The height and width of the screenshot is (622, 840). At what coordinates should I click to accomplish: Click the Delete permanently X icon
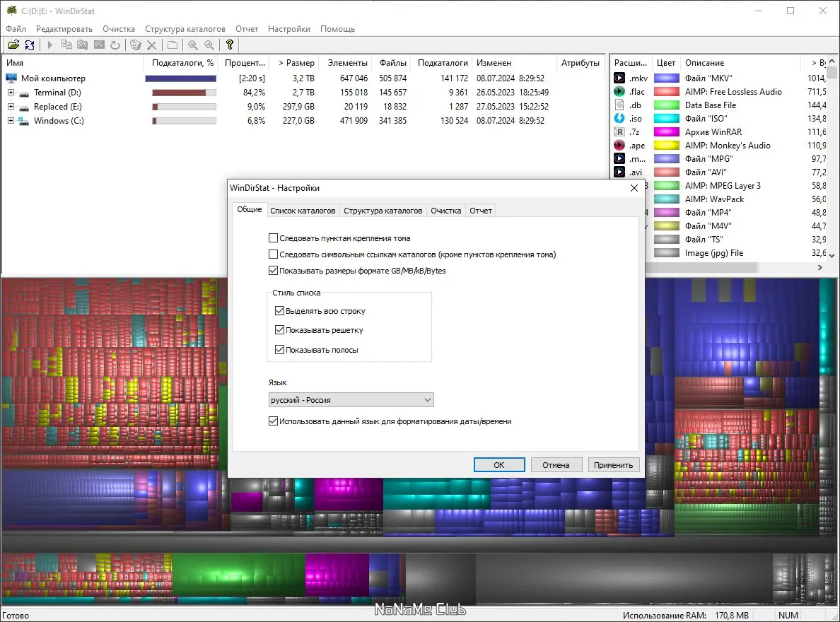point(151,45)
